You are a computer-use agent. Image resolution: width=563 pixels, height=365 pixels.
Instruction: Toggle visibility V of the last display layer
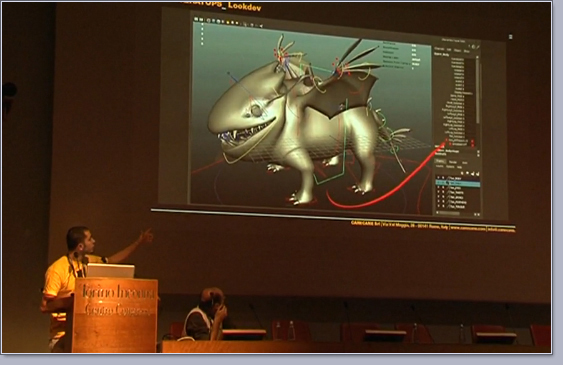point(438,206)
